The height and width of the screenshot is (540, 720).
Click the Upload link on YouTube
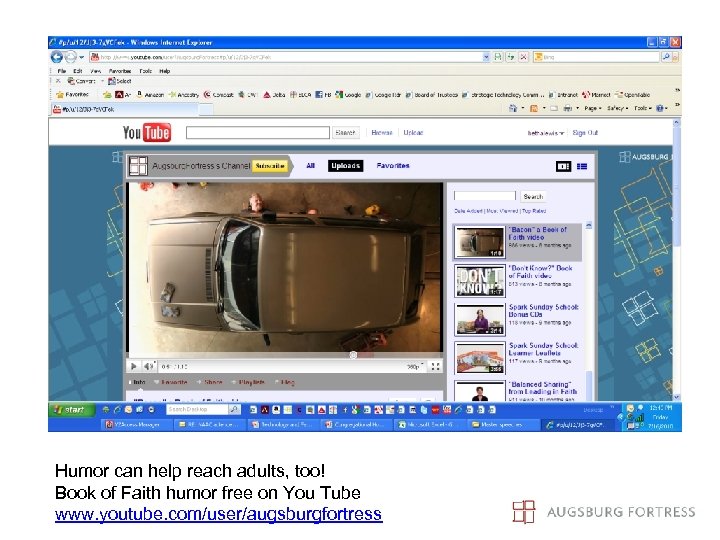(413, 133)
